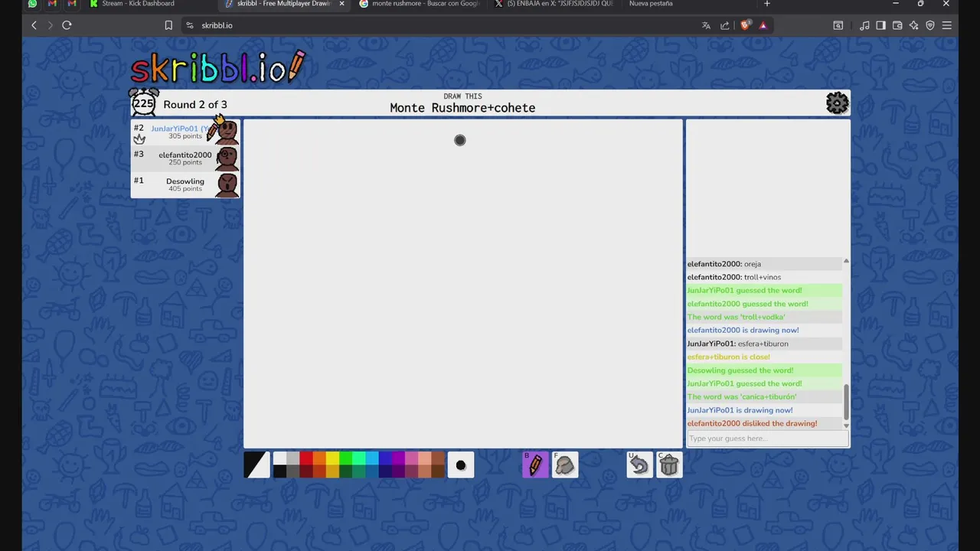The image size is (980, 551).
Task: Share this page icon
Action: [x=724, y=25]
